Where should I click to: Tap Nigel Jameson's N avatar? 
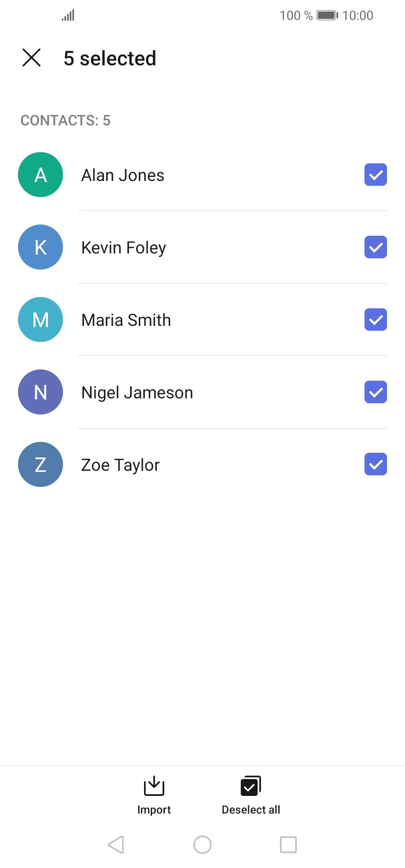coord(41,392)
